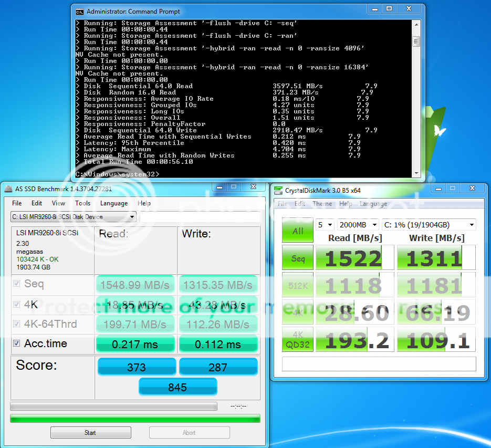This screenshot has width=491, height=448.
Task: Open the Edit menu in CrystalDiskMark
Action: click(x=300, y=204)
